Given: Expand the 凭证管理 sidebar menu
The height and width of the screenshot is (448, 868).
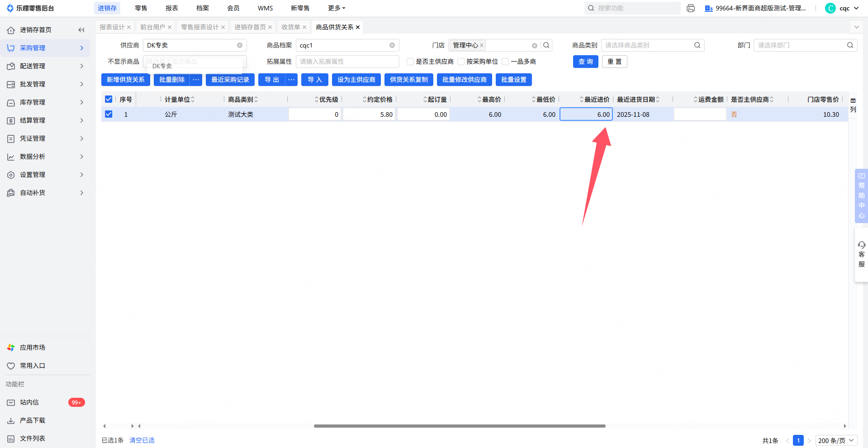Looking at the screenshot, I should [x=45, y=138].
